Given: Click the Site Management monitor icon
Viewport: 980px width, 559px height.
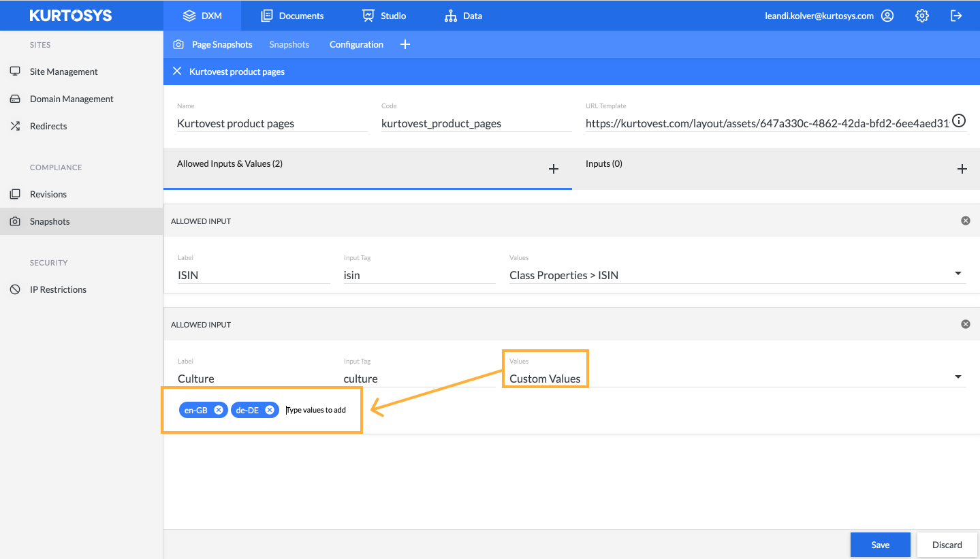Looking at the screenshot, I should (x=15, y=71).
